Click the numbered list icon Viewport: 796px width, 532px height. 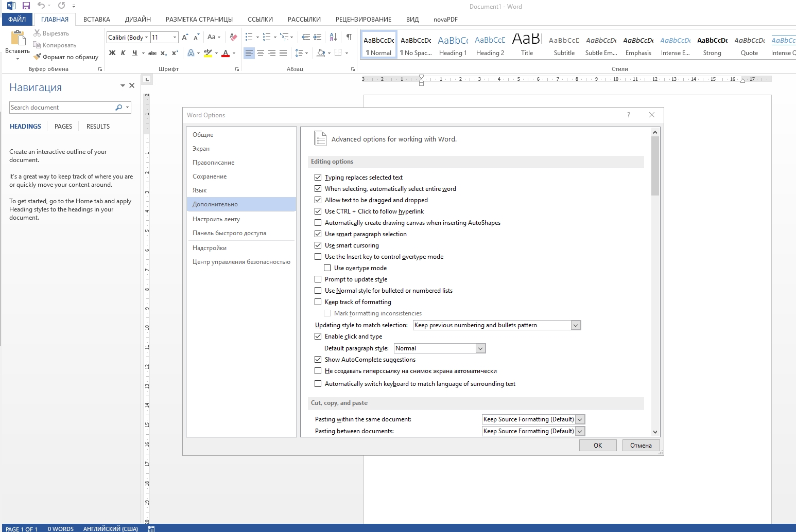click(x=266, y=37)
